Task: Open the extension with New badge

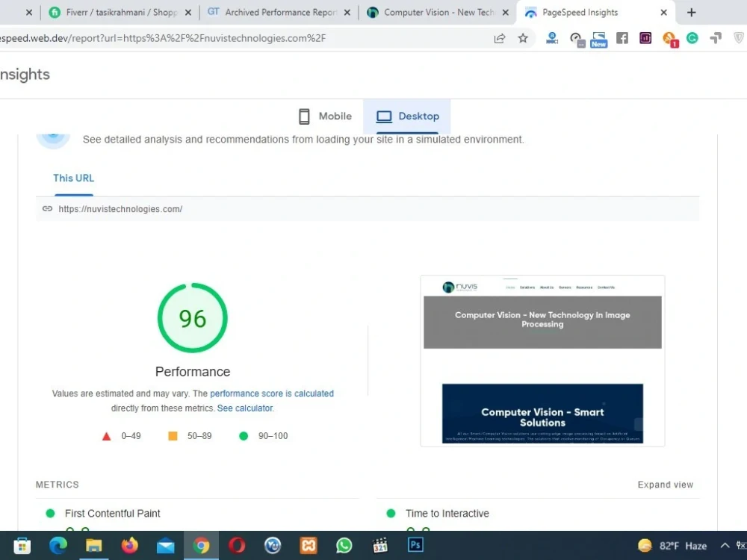Action: (598, 39)
